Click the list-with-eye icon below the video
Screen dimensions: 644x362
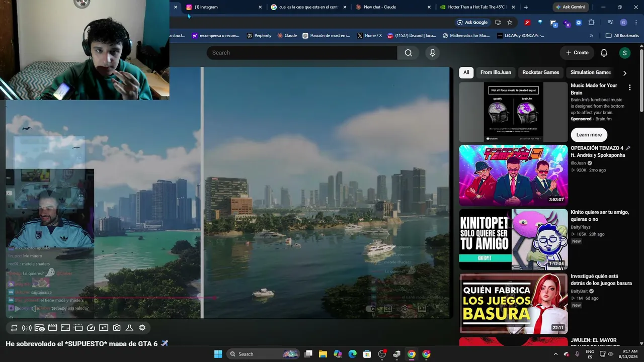point(40,328)
